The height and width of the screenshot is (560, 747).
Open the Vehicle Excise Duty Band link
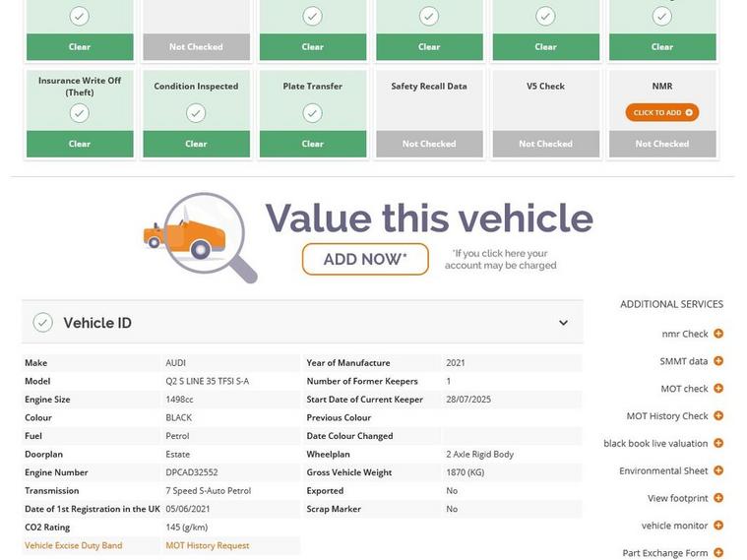tap(74, 545)
